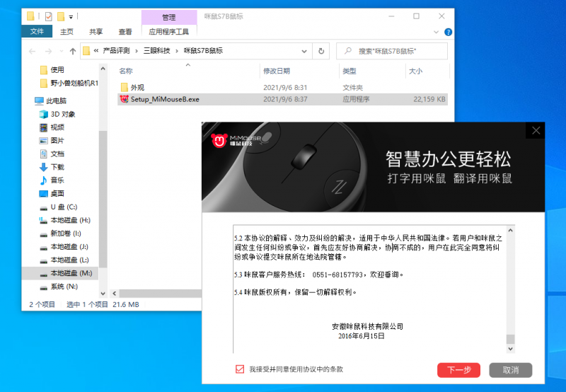Open the 野小兽划船机R1 folder in navigation pane
The width and height of the screenshot is (566, 392).
pyautogui.click(x=69, y=83)
